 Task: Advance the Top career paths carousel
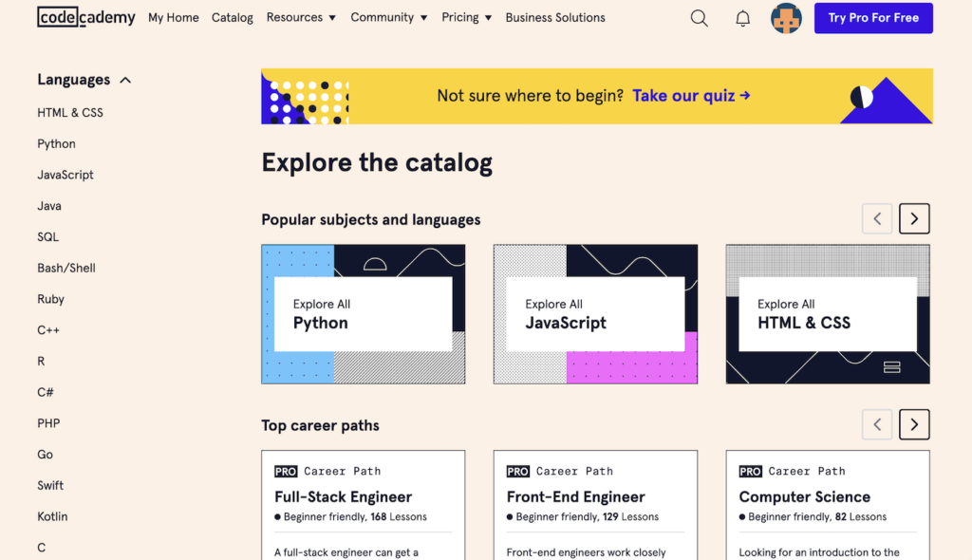(913, 424)
